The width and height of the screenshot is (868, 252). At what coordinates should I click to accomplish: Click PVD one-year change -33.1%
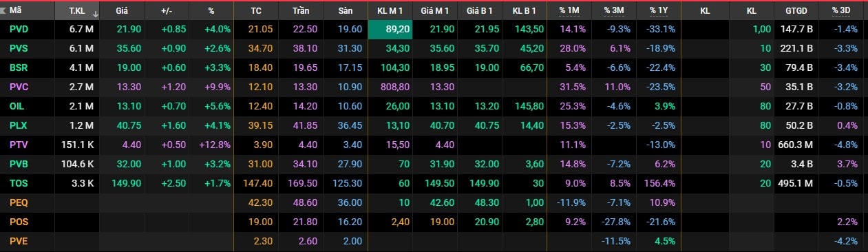661,30
